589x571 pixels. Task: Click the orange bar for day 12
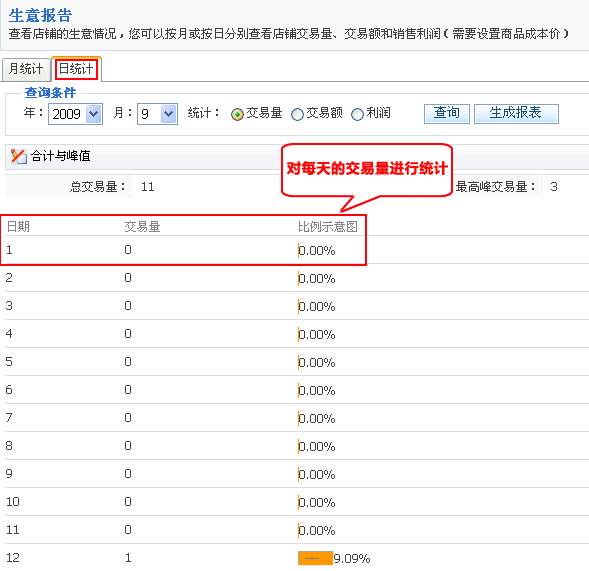[316, 558]
